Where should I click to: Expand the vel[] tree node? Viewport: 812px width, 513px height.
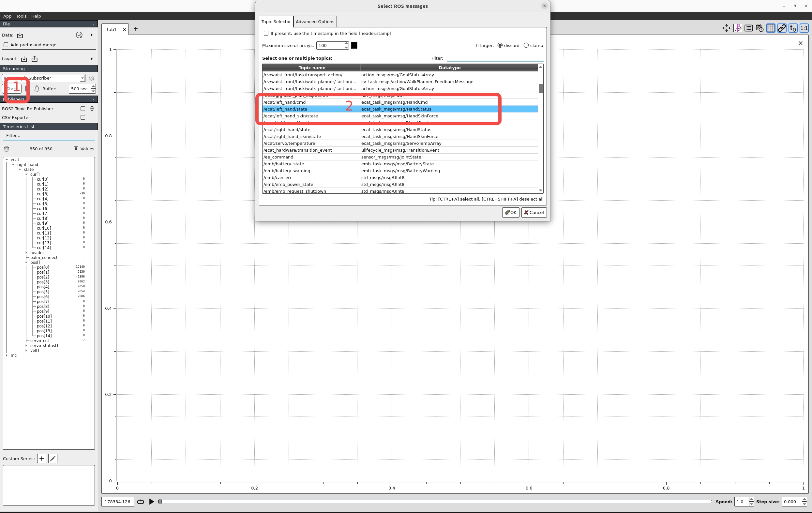26,351
